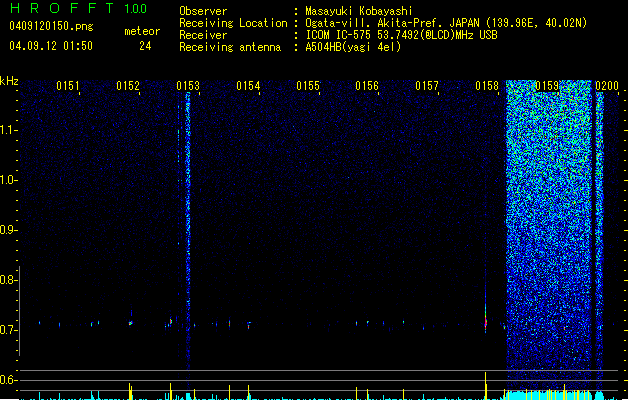Screen dimensions: 629x400
Task: Click the 0152 time marker
Action: (x=128, y=86)
